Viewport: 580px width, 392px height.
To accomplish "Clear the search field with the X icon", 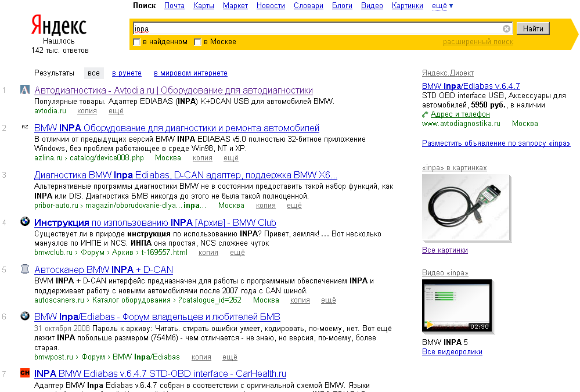I will (x=506, y=28).
